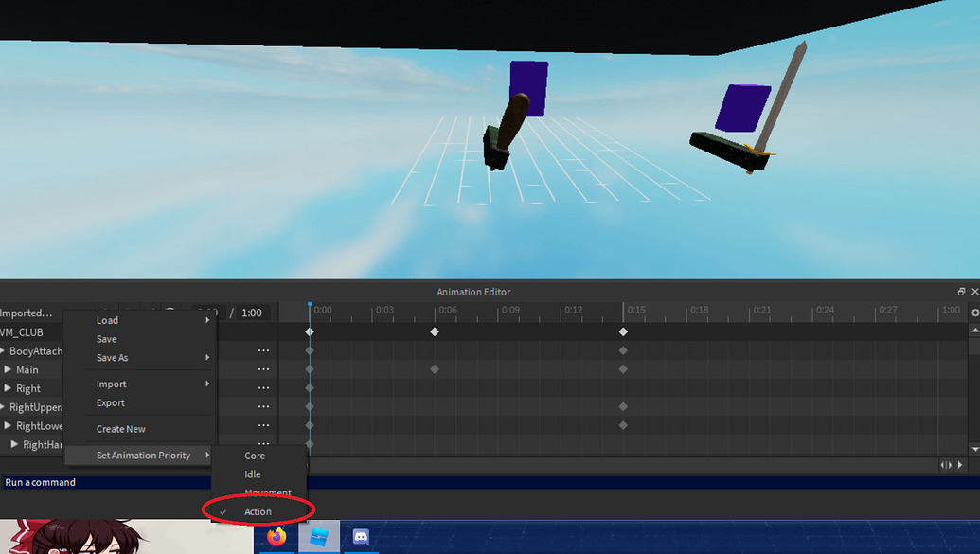Open the Main track options ellipsis
The width and height of the screenshot is (980, 554).
[x=264, y=369]
